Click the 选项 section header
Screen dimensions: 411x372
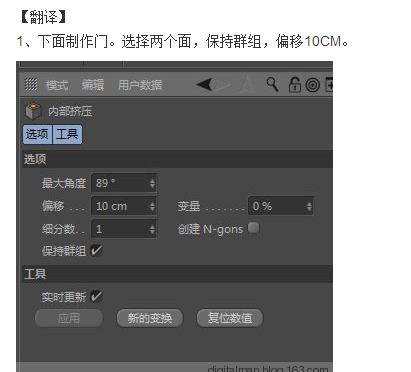coord(178,159)
